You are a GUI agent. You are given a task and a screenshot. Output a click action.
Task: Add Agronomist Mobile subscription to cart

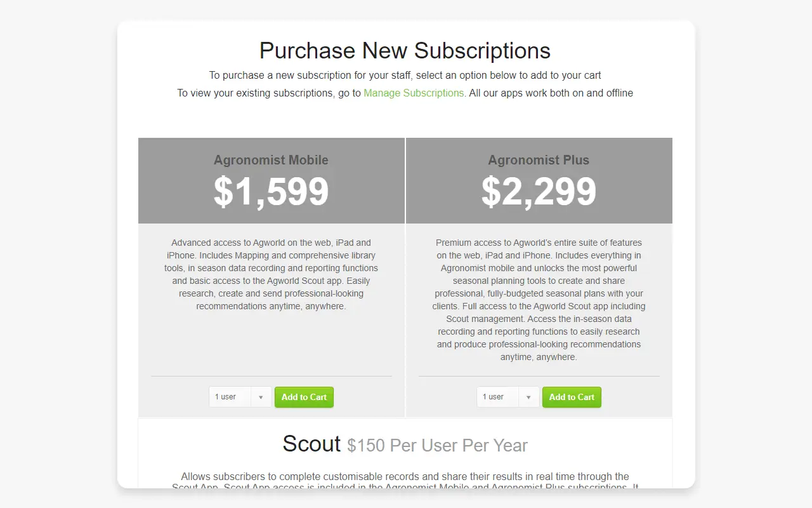point(304,397)
